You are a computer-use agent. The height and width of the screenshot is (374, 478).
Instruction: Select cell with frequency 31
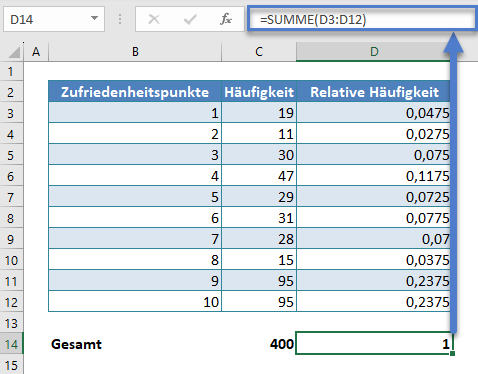coord(259,218)
